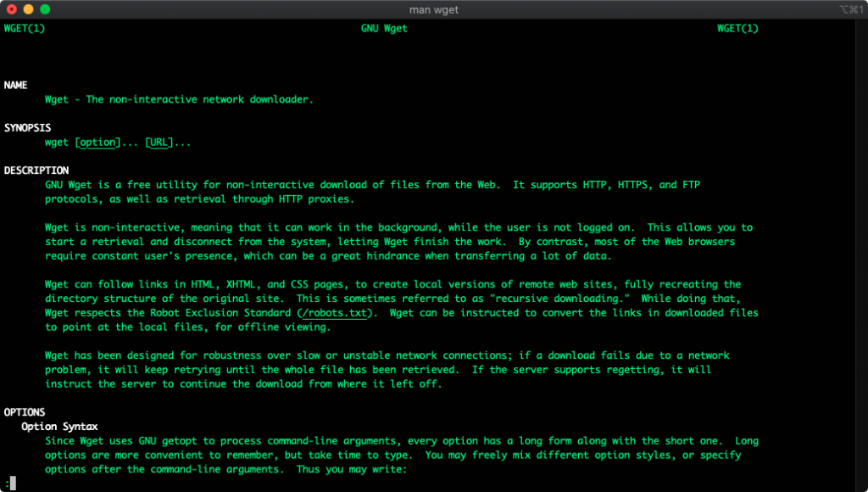Screen dimensions: 868x492
Task: Click 'The non-interactive network downloader' line
Action: [x=180, y=99]
